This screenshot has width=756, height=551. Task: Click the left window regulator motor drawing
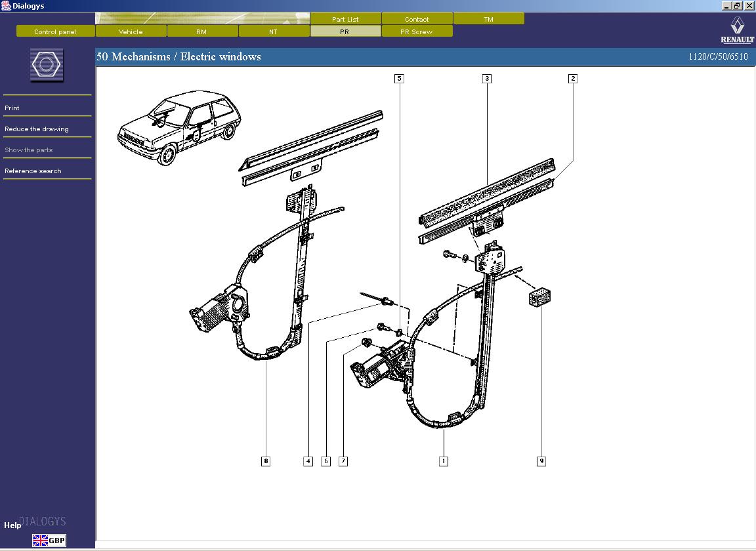[219, 309]
